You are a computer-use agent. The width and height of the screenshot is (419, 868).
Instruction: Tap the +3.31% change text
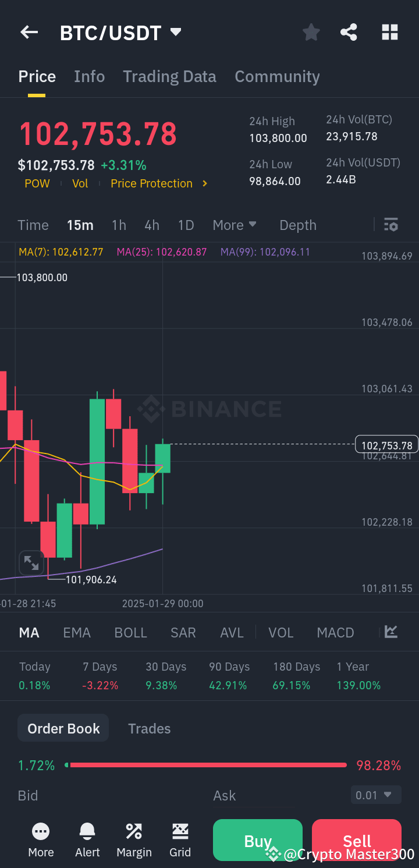click(123, 165)
